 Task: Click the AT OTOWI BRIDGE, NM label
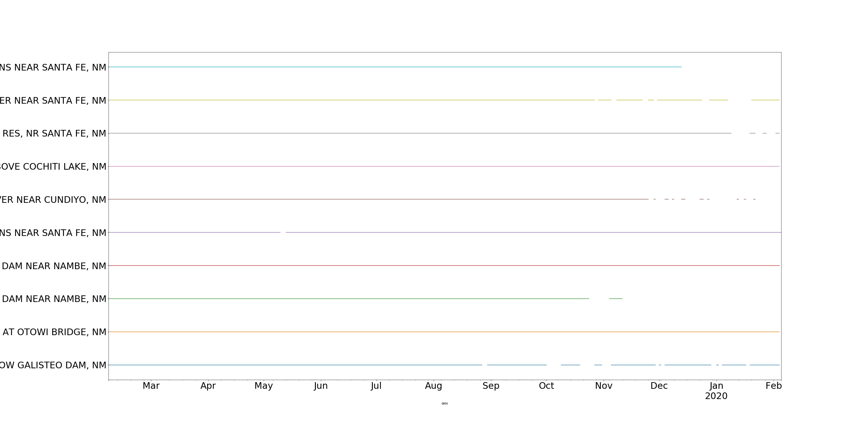click(54, 332)
